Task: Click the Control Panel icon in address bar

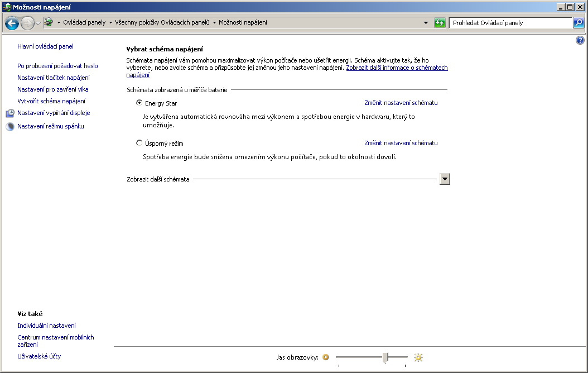Action: [49, 22]
